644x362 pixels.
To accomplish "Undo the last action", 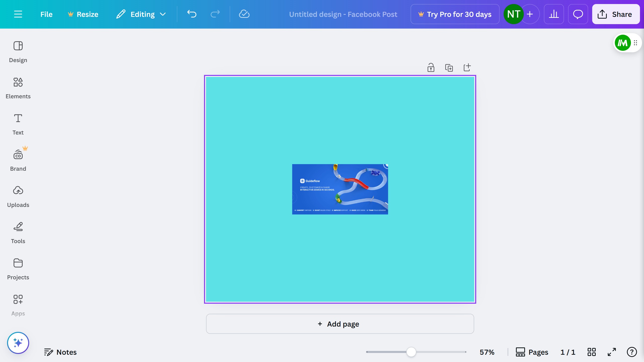I will [192, 14].
